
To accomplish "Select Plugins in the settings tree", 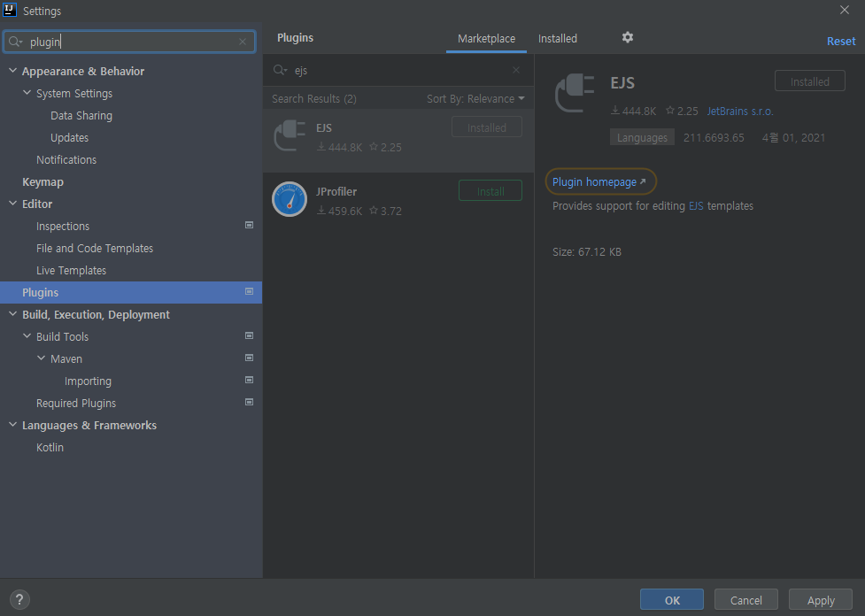I will [x=131, y=292].
